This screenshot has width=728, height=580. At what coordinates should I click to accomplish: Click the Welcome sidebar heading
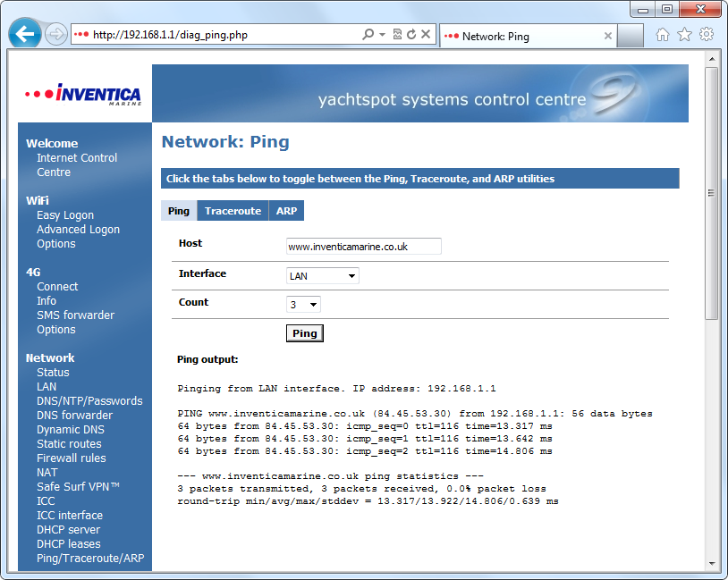[x=52, y=143]
